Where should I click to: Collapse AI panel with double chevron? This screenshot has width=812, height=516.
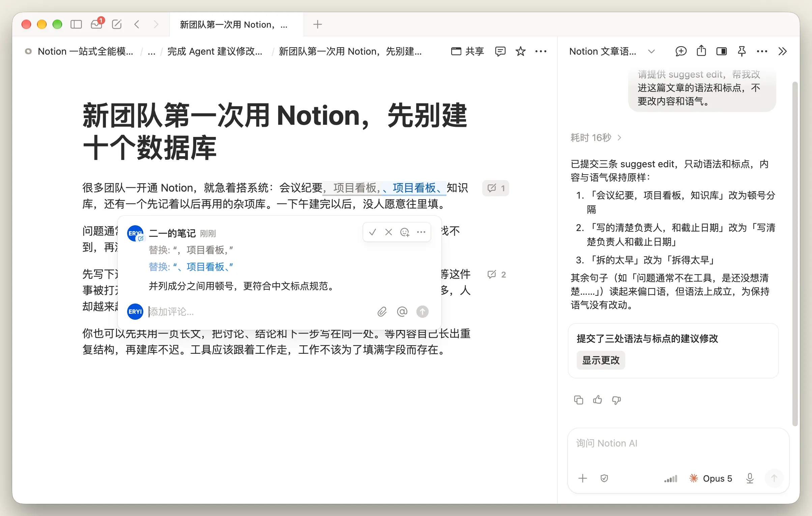click(782, 51)
